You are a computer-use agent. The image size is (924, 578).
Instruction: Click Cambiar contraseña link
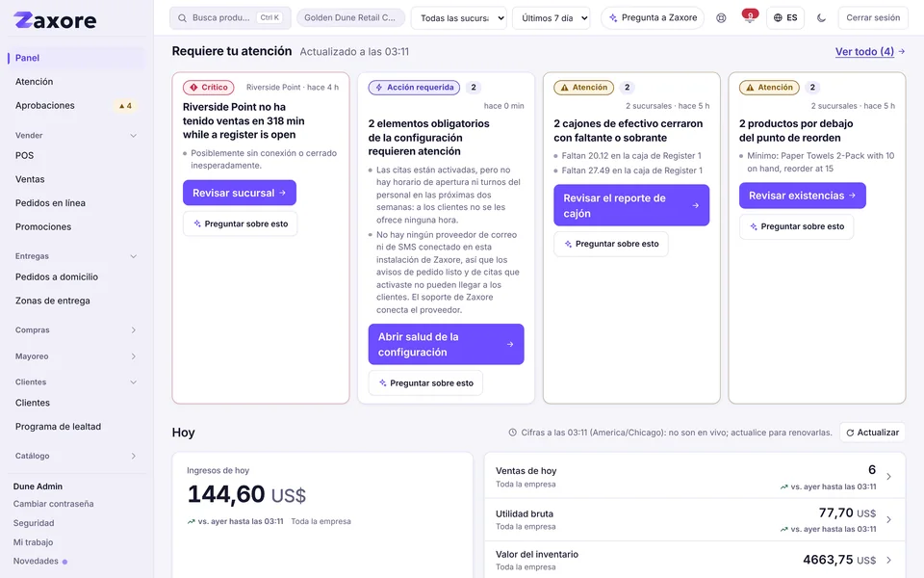(54, 504)
